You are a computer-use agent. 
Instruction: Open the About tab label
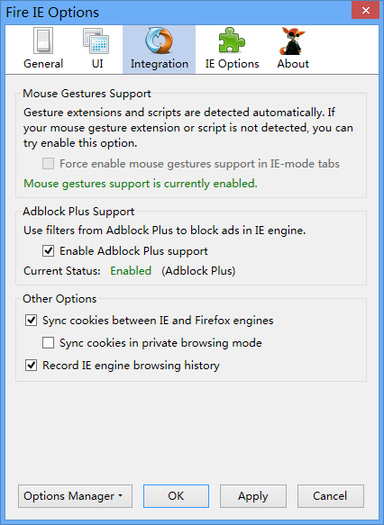[293, 64]
